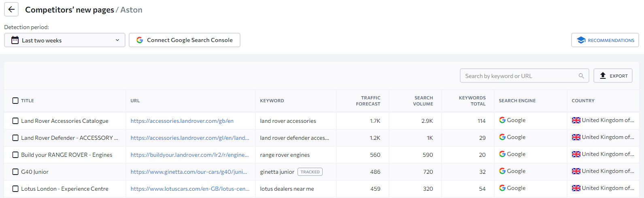Sort by the TRAFFIC FORECAST column header

click(x=368, y=101)
